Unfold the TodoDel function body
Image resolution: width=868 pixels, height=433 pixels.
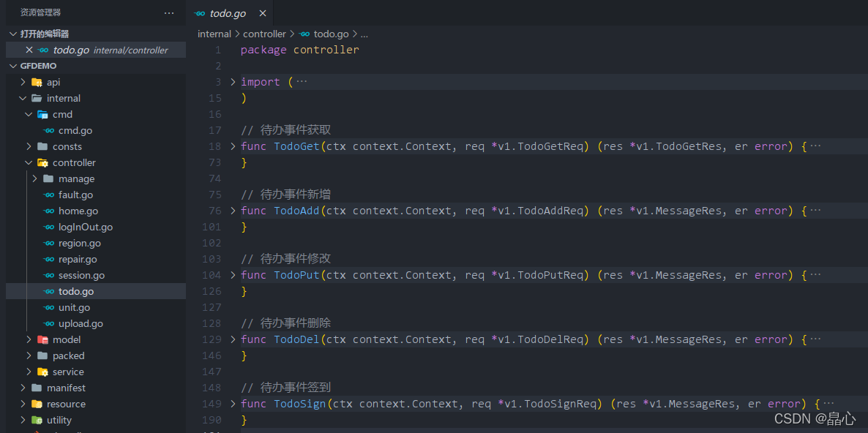pyautogui.click(x=233, y=339)
